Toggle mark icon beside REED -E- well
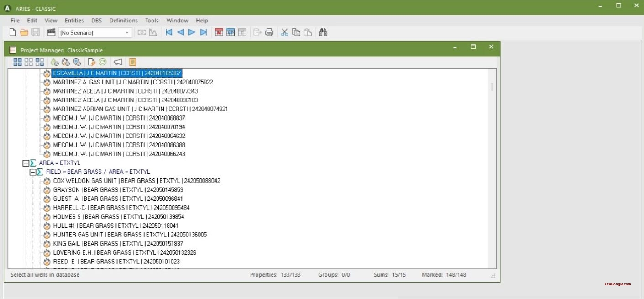 coord(47,262)
